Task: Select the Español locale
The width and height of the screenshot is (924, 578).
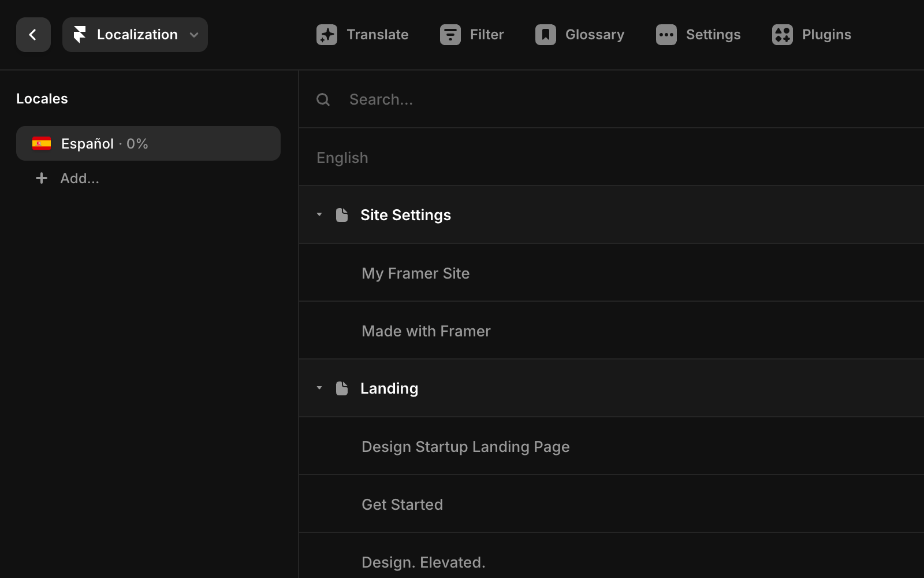Action: [x=148, y=143]
